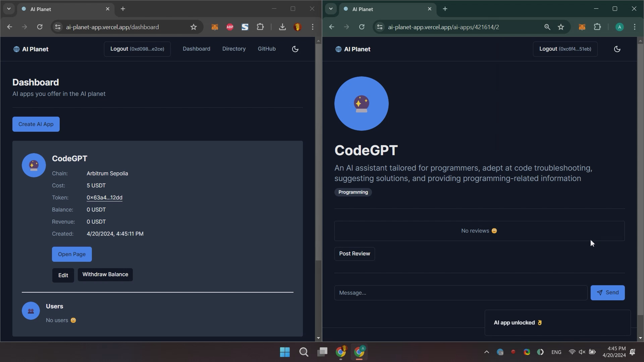Close AI Planet tab in right browser
This screenshot has height=362, width=644.
pyautogui.click(x=430, y=9)
